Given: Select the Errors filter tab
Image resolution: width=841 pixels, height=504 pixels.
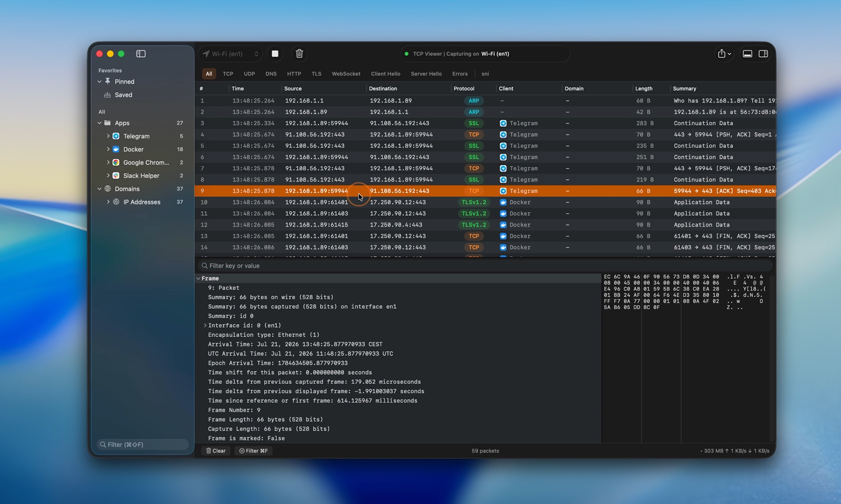Looking at the screenshot, I should pyautogui.click(x=459, y=74).
